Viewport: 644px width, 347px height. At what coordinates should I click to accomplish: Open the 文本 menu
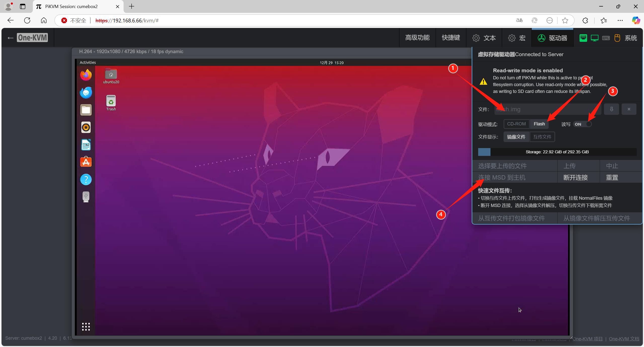484,38
